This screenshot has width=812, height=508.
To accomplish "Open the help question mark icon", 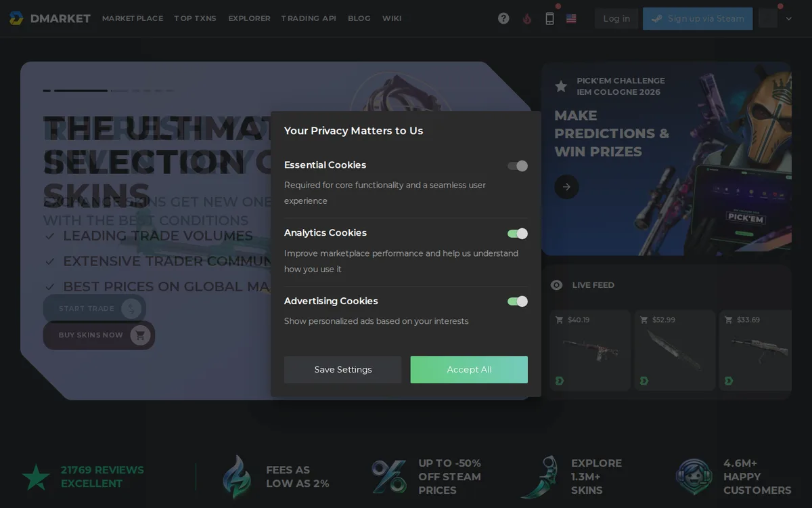I will (x=503, y=18).
